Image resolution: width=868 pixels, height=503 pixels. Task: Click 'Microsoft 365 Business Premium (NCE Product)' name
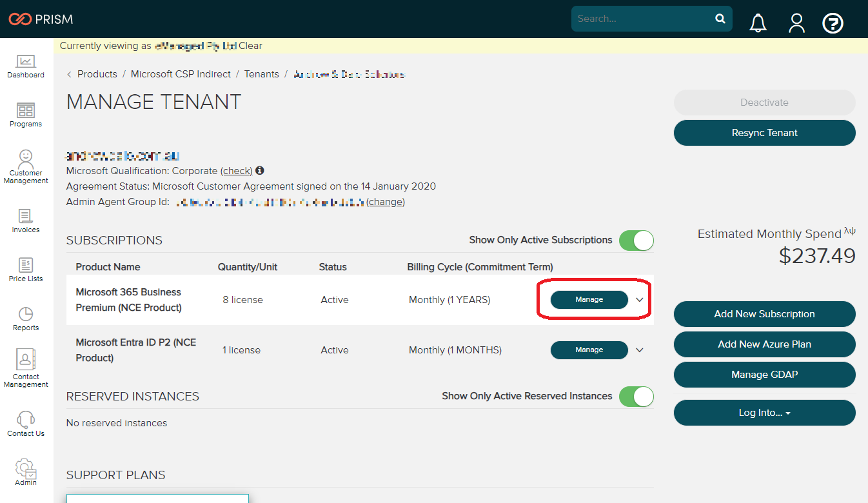129,300
